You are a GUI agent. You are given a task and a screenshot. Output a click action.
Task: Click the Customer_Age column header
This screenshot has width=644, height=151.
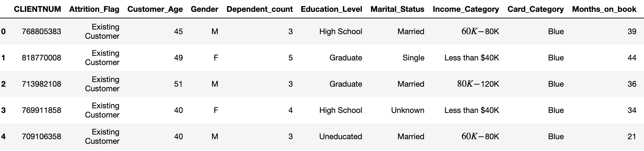155,9
